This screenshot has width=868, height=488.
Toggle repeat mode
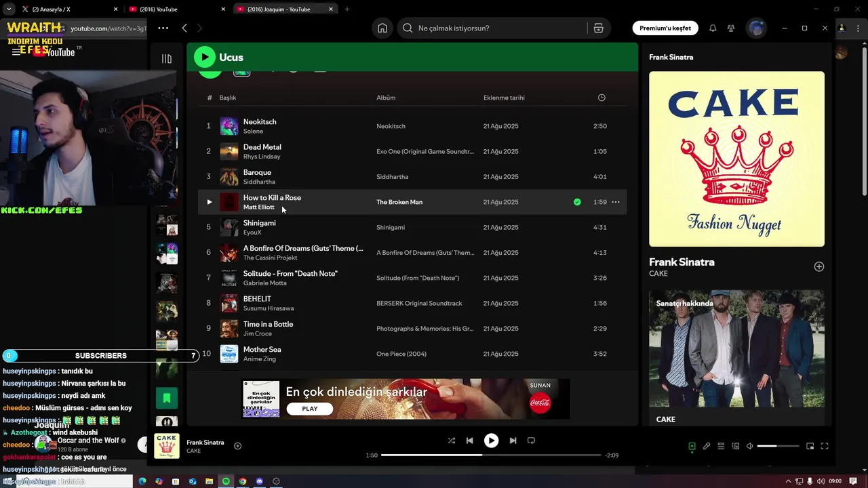point(531,441)
